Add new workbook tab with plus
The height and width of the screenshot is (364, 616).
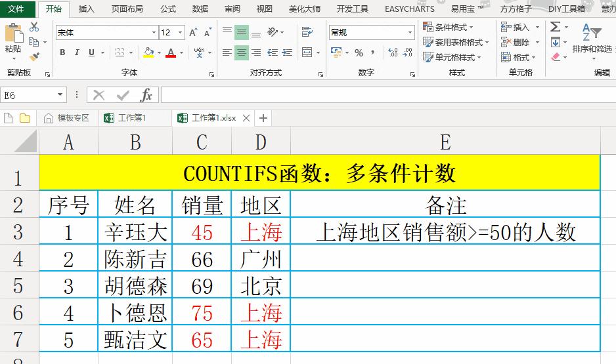point(263,117)
